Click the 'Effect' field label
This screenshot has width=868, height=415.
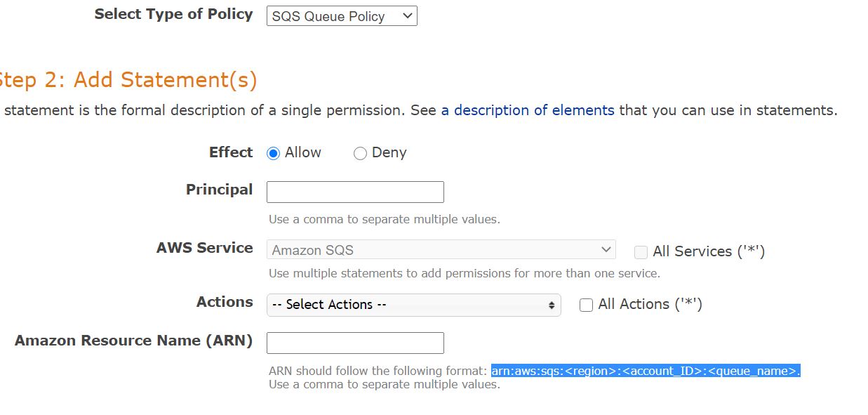pos(230,152)
